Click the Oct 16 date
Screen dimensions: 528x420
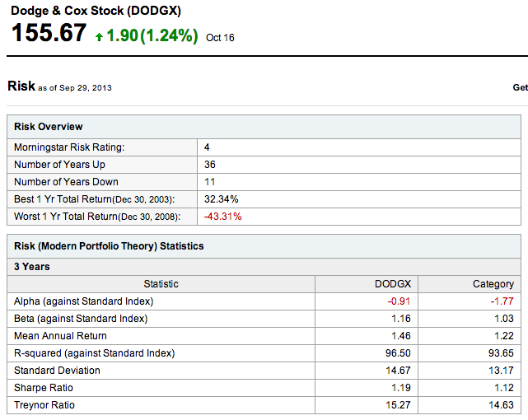point(220,38)
